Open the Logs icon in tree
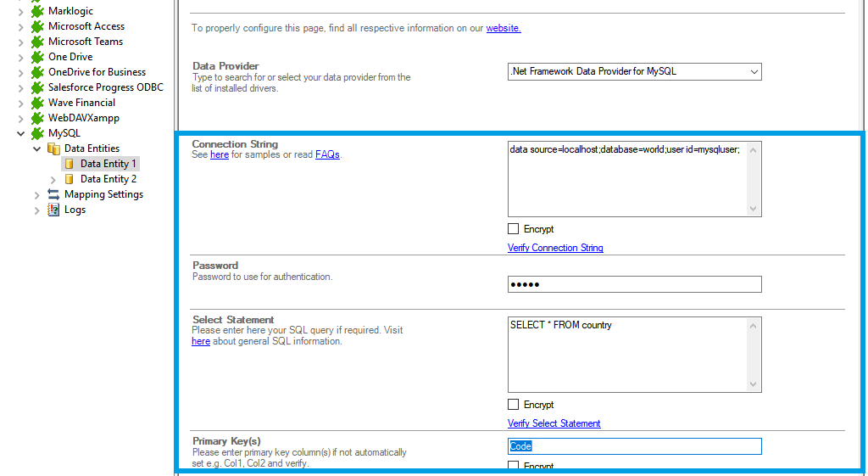Image resolution: width=868 pixels, height=476 pixels. pyautogui.click(x=54, y=210)
